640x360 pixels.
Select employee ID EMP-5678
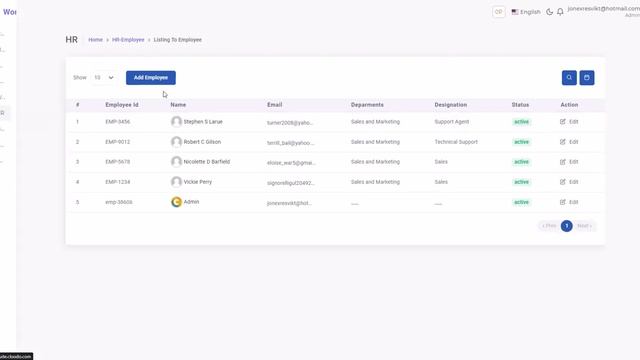118,162
